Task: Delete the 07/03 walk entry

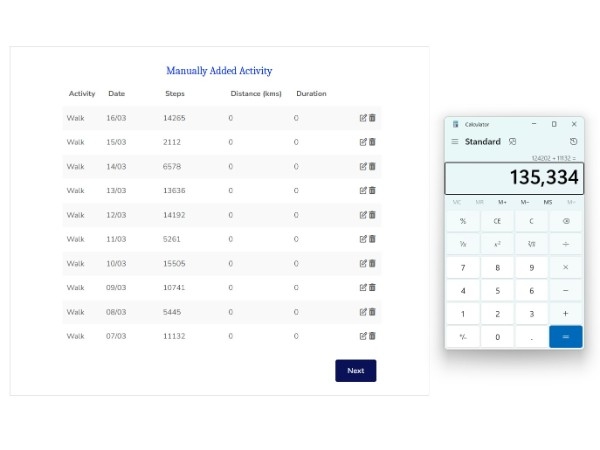Action: [372, 336]
